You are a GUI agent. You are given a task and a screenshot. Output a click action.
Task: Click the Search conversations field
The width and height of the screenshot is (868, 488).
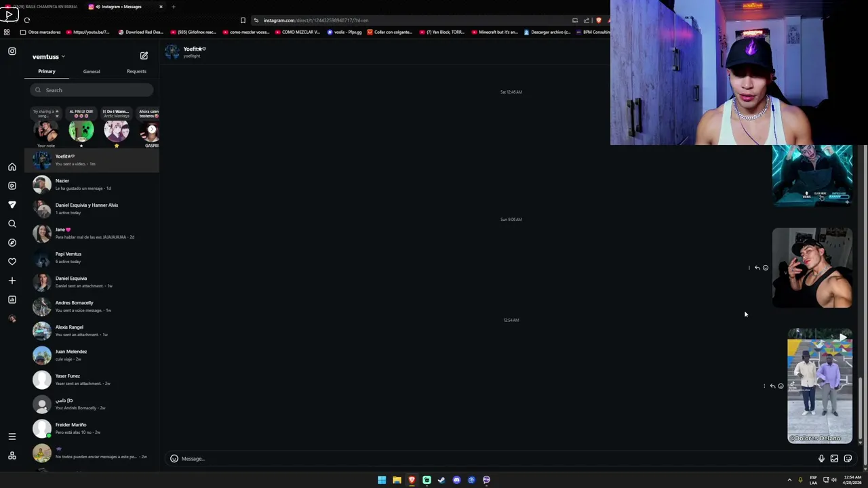(92, 90)
